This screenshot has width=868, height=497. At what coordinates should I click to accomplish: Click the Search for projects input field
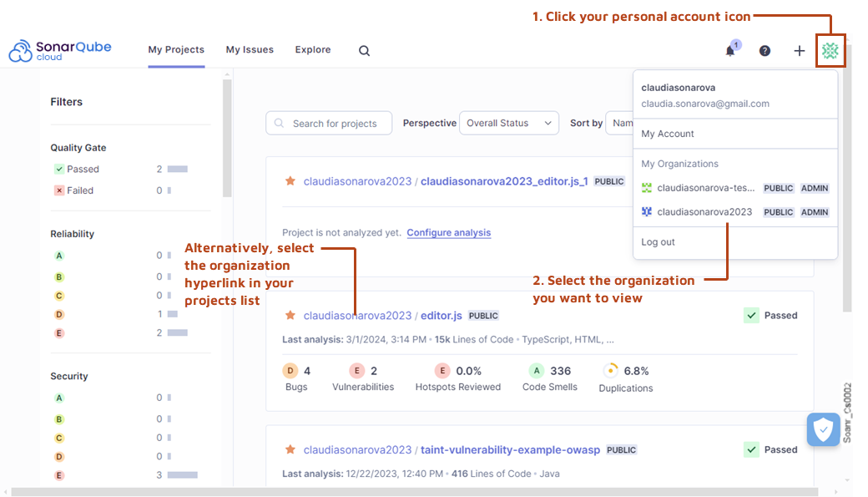[x=329, y=122]
